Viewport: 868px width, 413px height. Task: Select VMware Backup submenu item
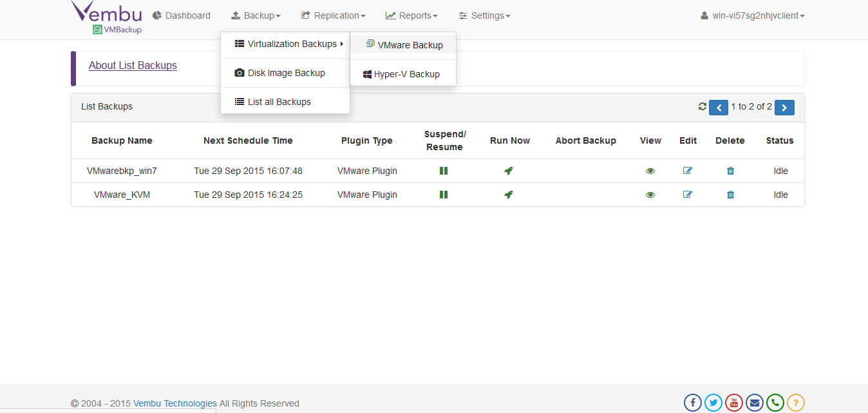(x=403, y=45)
